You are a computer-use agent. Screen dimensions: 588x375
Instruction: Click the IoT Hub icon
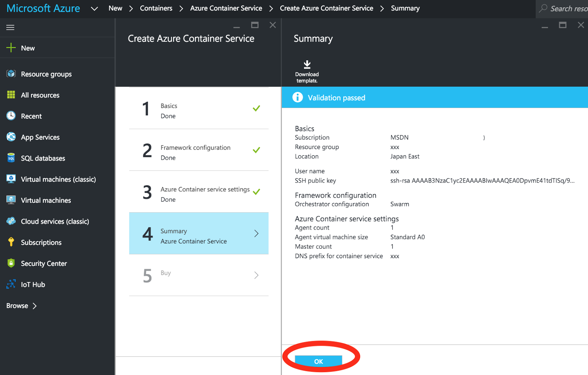click(x=11, y=284)
